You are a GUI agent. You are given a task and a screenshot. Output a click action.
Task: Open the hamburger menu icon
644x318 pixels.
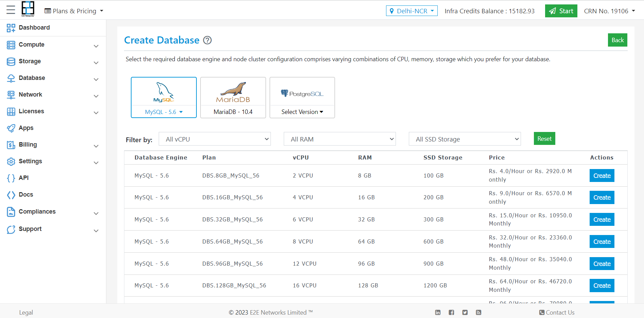(11, 10)
